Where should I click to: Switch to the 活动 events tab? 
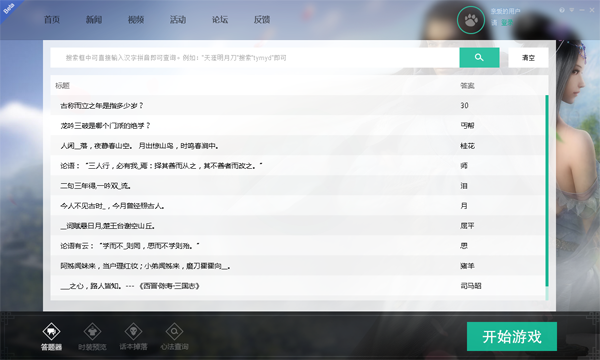click(178, 20)
